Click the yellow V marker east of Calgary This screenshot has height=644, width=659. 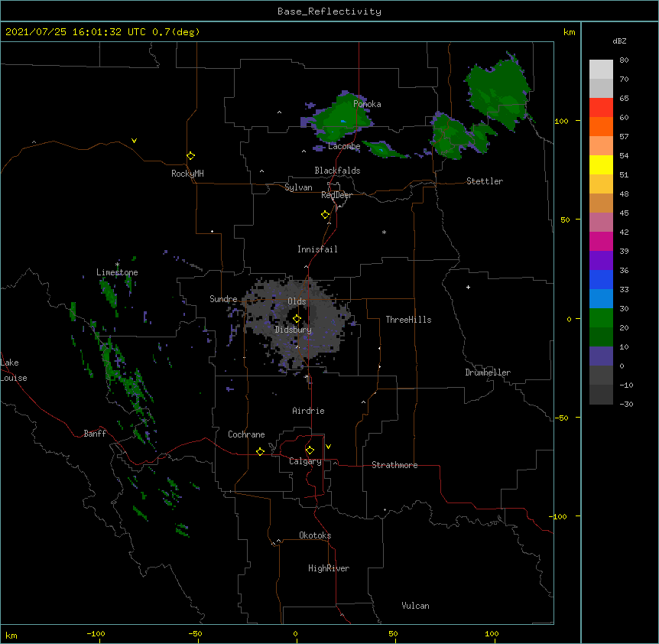coord(328,447)
